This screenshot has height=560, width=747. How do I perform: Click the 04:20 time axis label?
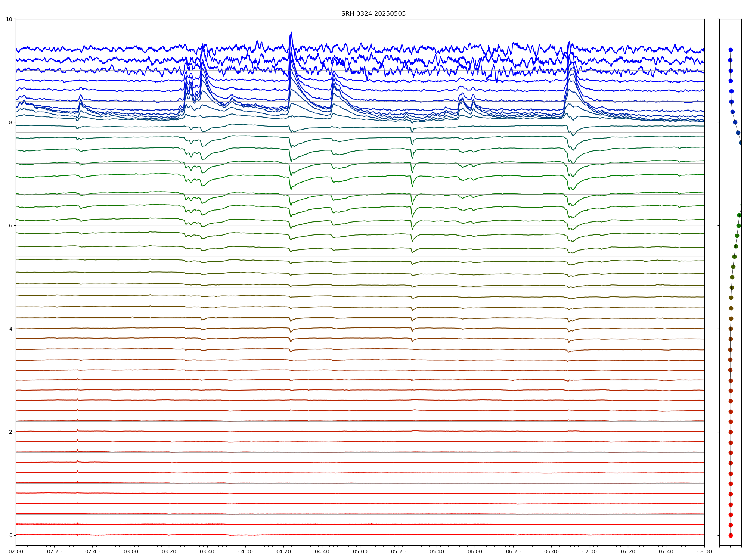(283, 551)
